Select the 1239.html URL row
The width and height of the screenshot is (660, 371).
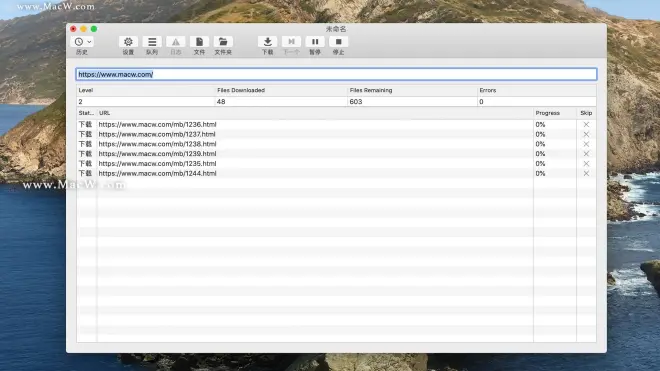pyautogui.click(x=336, y=154)
